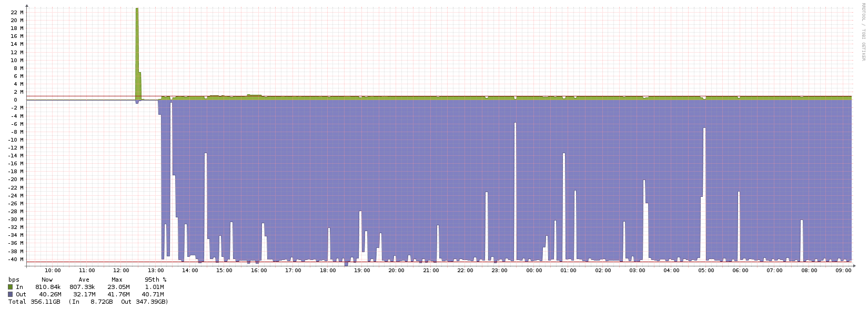Click the 17:00 time axis label
868x309 pixels.
(293, 271)
